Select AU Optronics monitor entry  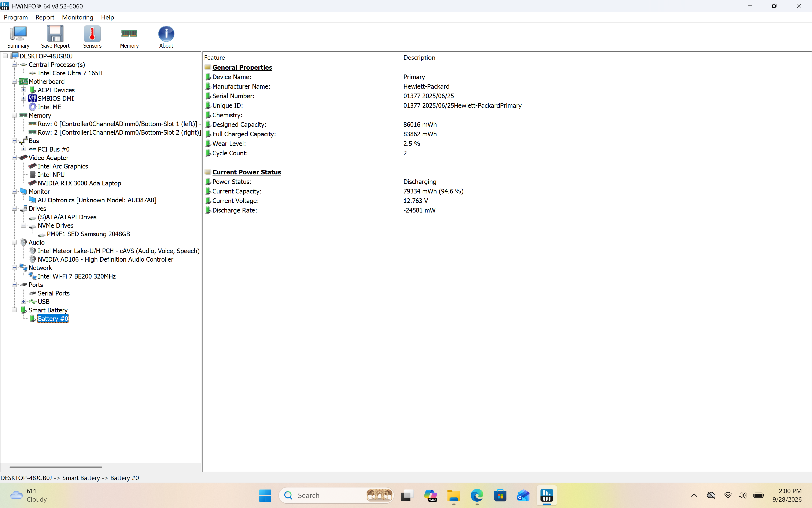point(97,200)
